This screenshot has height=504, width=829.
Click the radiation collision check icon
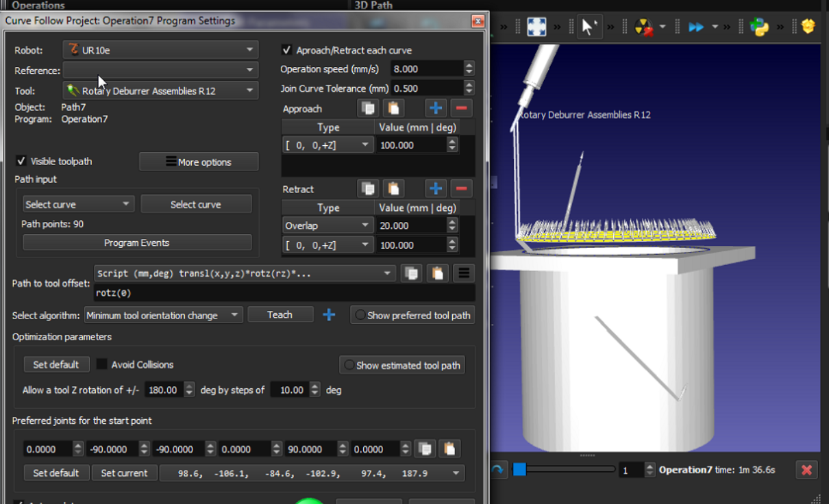[x=643, y=27]
